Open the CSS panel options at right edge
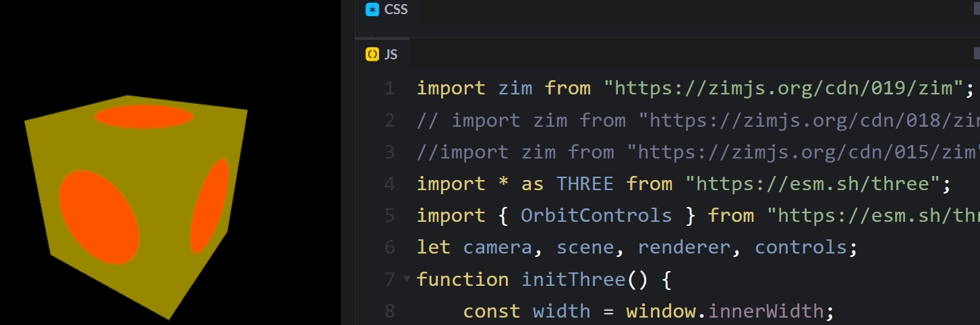 pos(976,9)
